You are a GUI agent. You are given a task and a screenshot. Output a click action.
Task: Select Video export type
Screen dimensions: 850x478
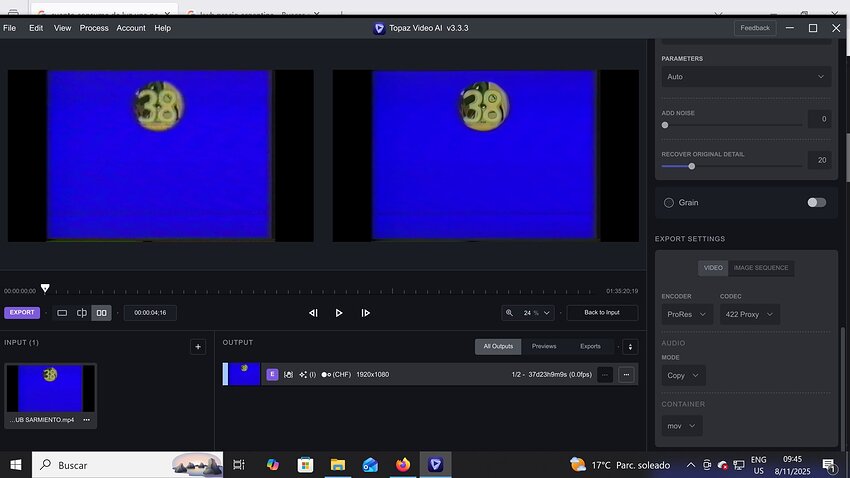tap(713, 268)
